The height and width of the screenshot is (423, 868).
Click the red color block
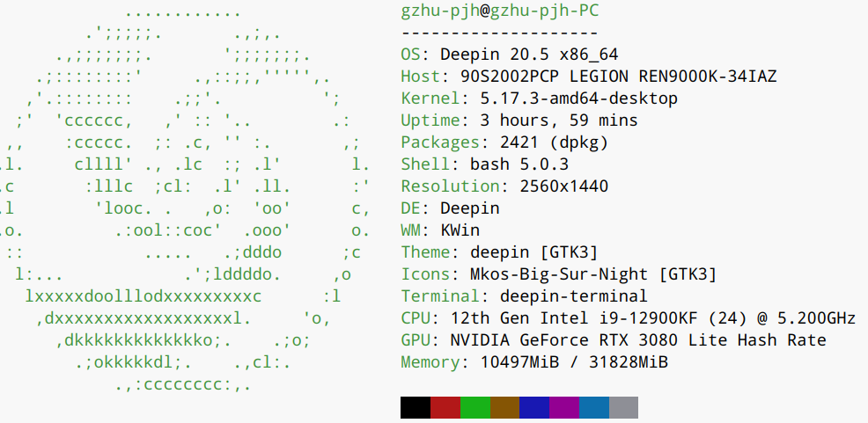445,407
